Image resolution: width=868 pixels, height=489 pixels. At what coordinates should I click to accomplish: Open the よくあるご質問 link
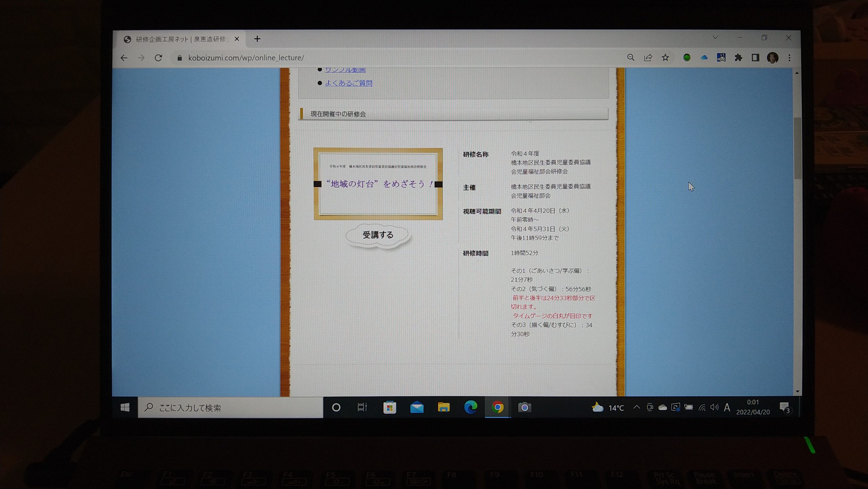pos(349,83)
